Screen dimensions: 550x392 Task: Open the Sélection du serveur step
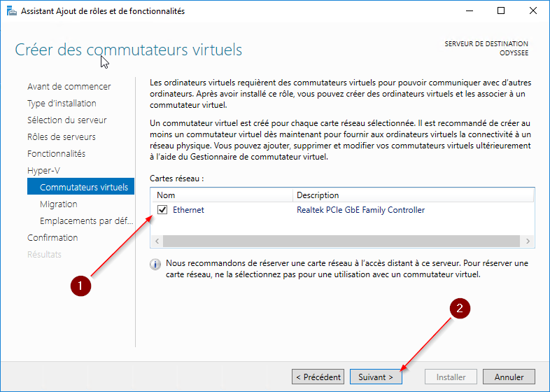[x=66, y=120]
